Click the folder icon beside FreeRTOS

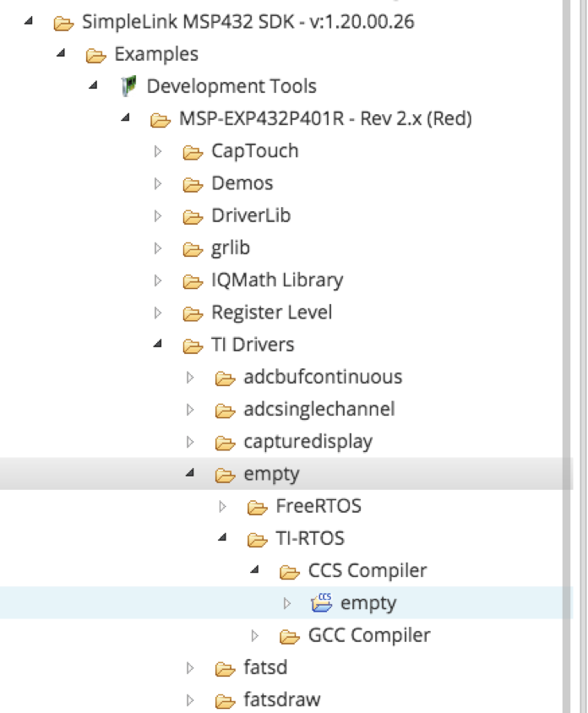coord(258,505)
